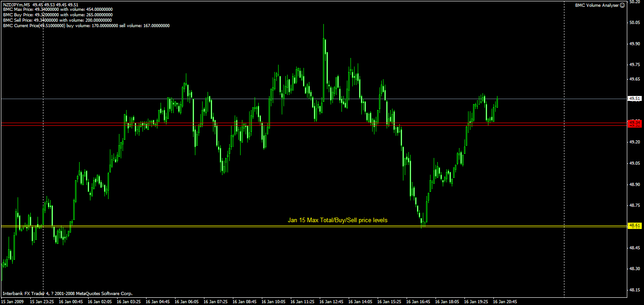Click the 16 Jan 15:25 time label

click(389, 301)
